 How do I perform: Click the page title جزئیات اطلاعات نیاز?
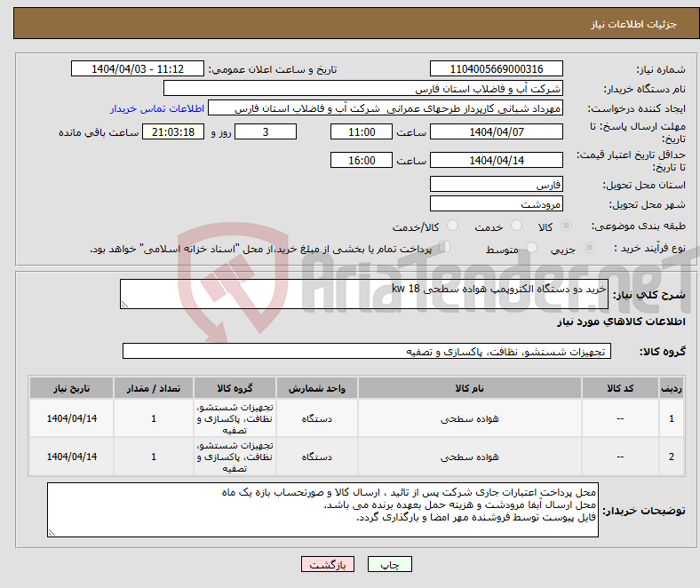tap(634, 24)
